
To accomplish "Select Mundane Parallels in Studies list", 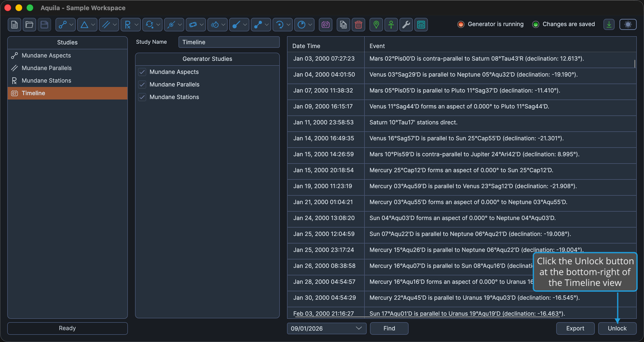I will 68,68.
